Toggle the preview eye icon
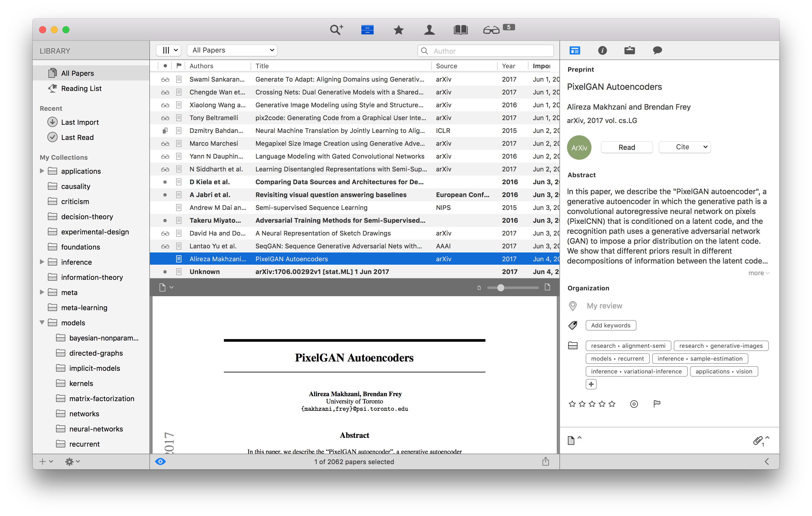Screen dimensions: 812x516 [160, 461]
